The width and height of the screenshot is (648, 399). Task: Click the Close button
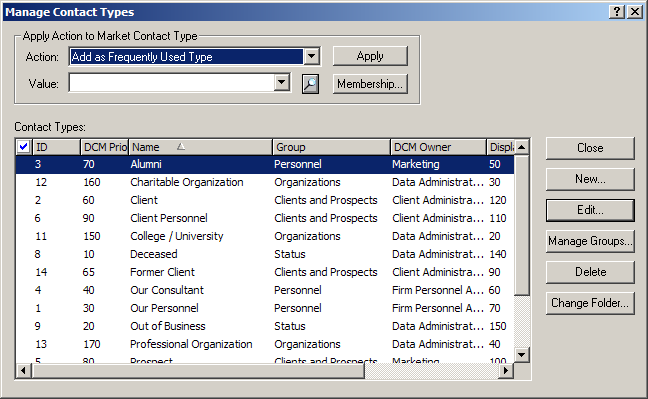tap(590, 148)
